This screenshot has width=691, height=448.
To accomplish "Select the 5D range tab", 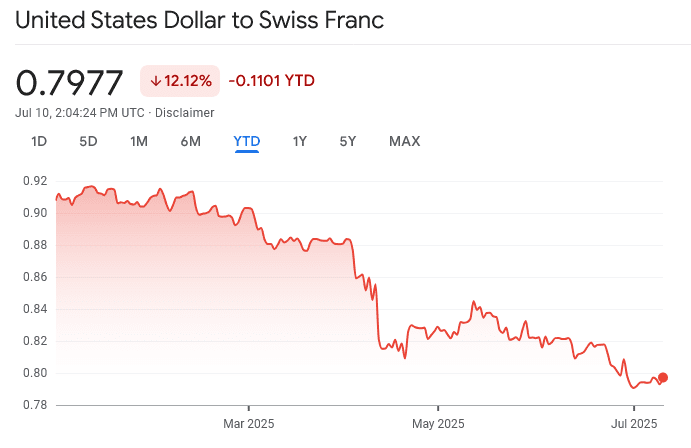I will (88, 141).
